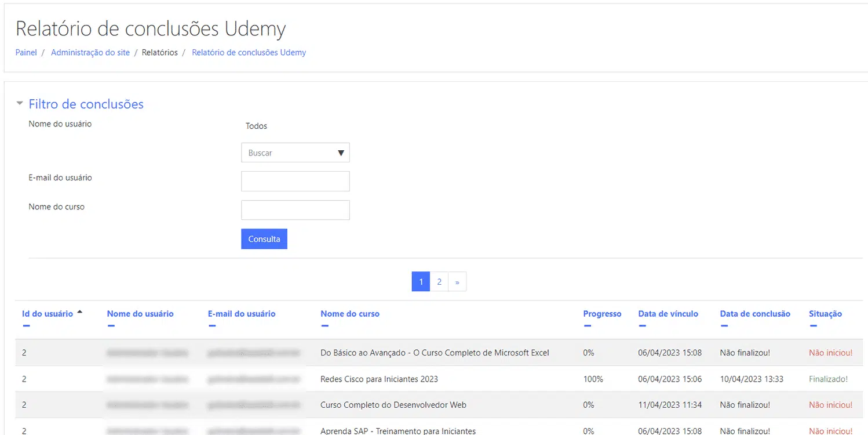Sort by Data de vínculo column header
The height and width of the screenshot is (435, 868).
(x=668, y=314)
